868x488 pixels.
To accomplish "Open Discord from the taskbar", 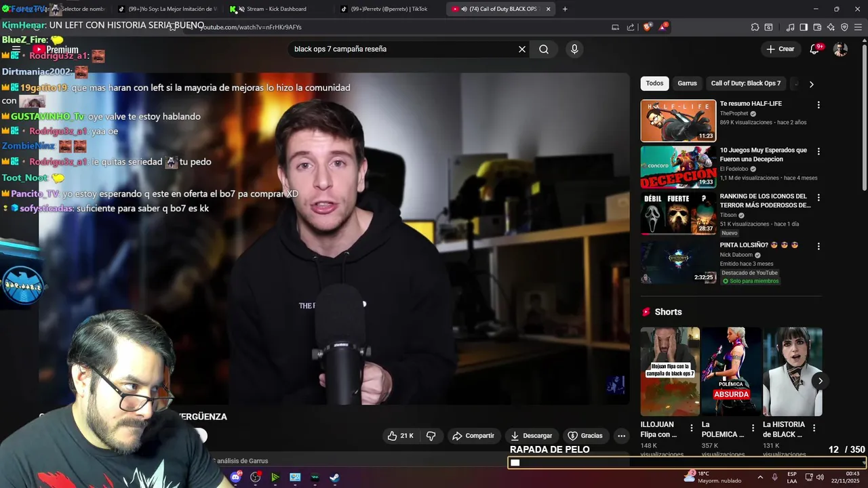I will pyautogui.click(x=236, y=477).
